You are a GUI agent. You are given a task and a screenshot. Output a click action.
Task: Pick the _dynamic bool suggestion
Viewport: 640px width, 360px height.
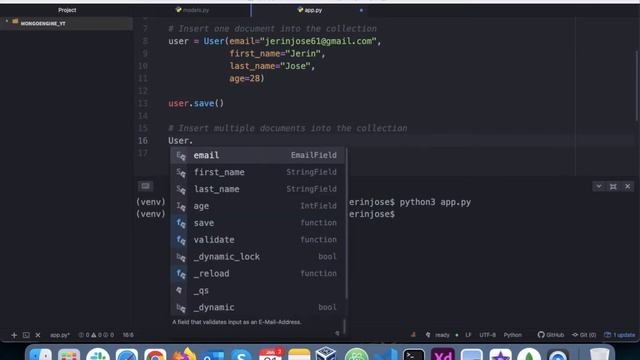pos(258,307)
